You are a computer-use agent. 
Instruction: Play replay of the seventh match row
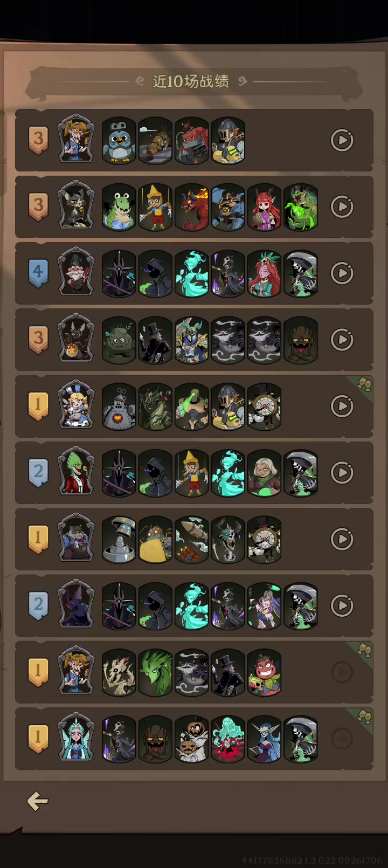342,539
